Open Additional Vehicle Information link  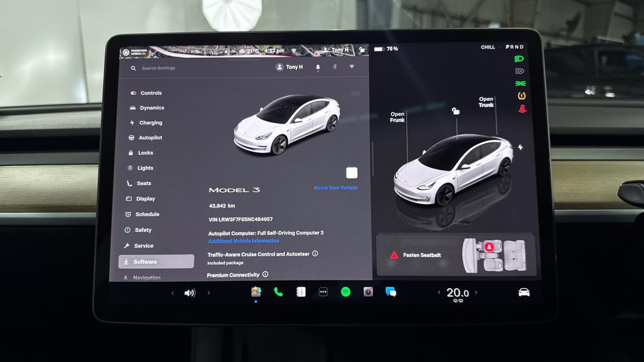click(243, 241)
